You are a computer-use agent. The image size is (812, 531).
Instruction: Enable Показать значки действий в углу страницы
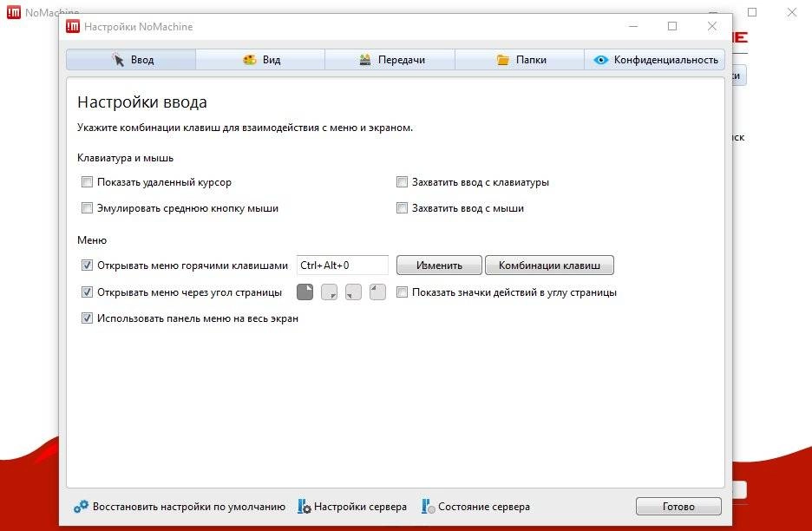pos(402,292)
